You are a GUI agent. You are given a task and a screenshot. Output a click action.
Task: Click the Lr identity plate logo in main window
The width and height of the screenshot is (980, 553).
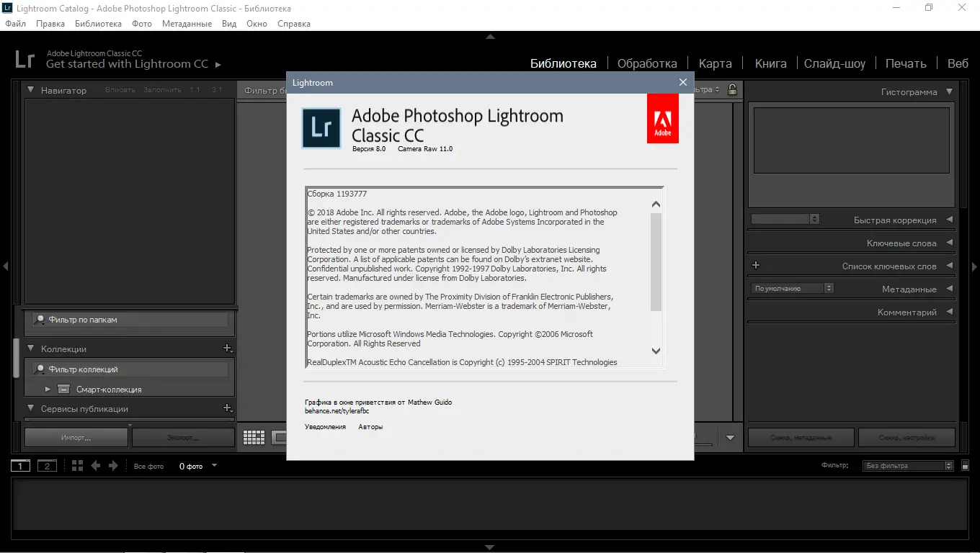pyautogui.click(x=25, y=59)
